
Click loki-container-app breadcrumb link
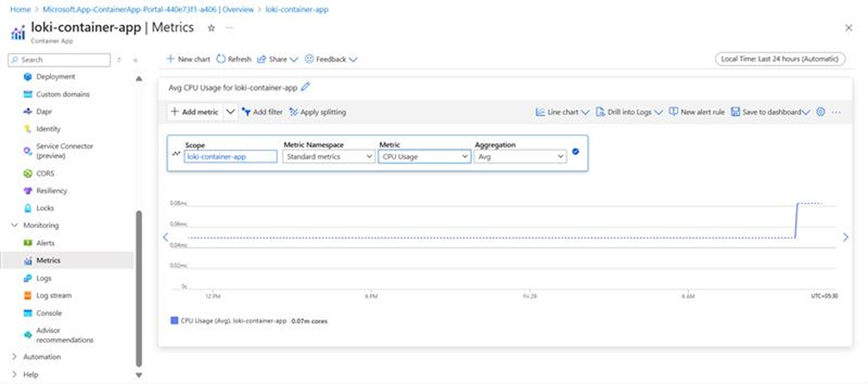[x=296, y=9]
